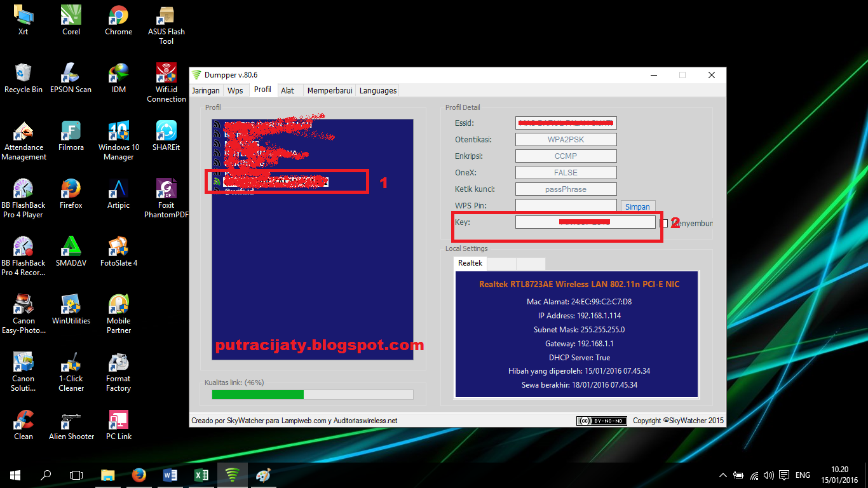Click the IP Address 192.168.1.114 text

tap(580, 316)
